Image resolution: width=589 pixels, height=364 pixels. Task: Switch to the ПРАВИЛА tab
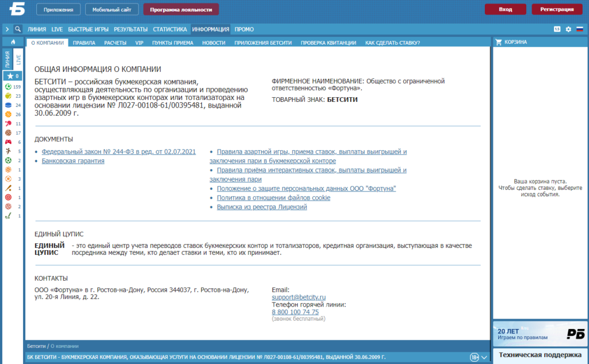pos(84,43)
